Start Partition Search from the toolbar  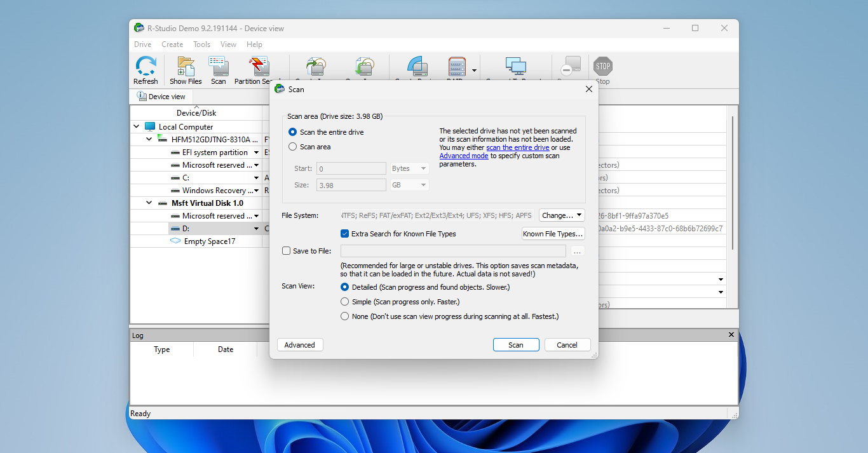pyautogui.click(x=259, y=66)
